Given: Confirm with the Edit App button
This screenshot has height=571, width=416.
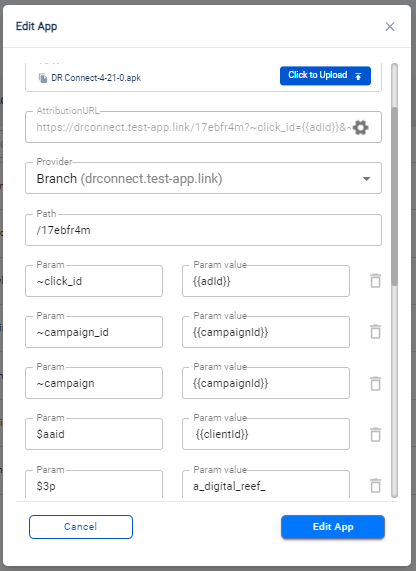Looking at the screenshot, I should tap(333, 527).
